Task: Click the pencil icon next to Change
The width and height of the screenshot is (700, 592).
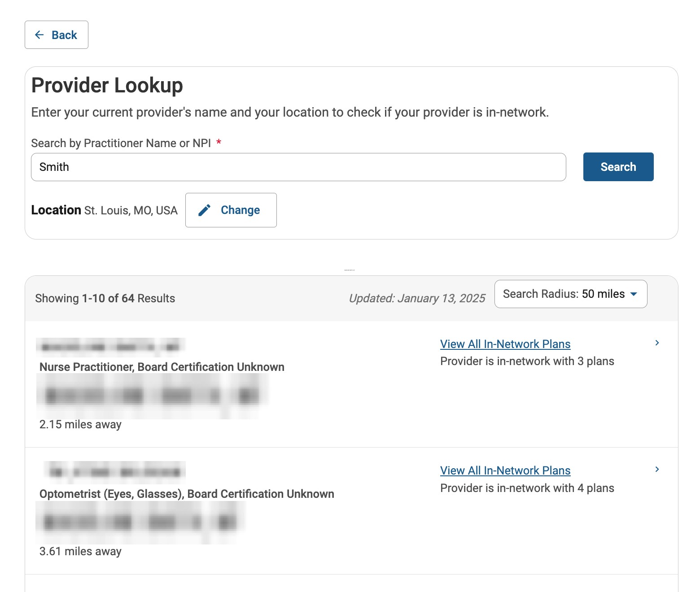Action: click(x=205, y=210)
